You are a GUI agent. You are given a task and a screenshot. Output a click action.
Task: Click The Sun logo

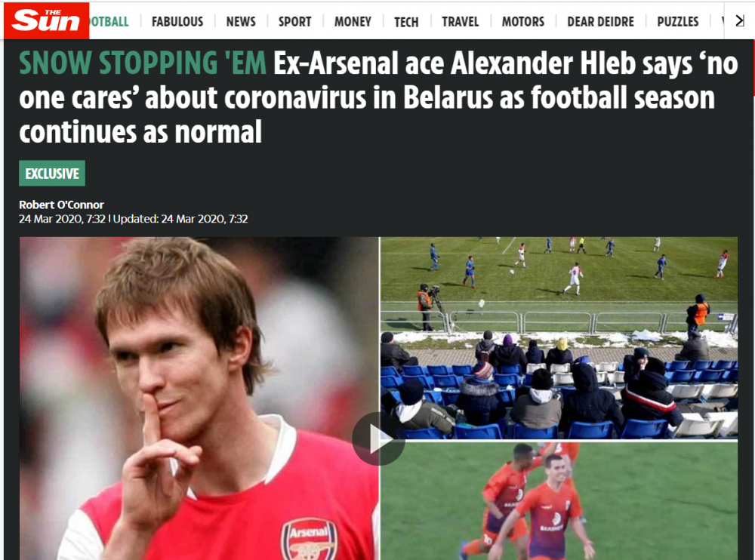click(x=46, y=20)
